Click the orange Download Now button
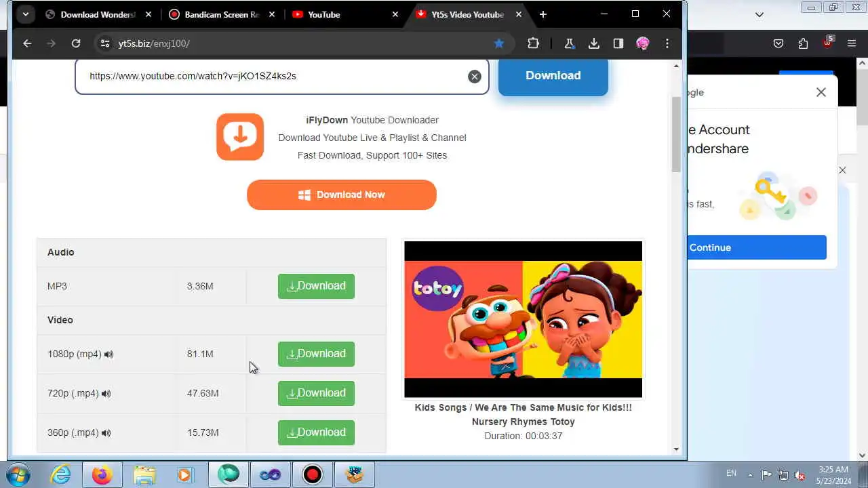The height and width of the screenshot is (488, 868). click(x=342, y=195)
